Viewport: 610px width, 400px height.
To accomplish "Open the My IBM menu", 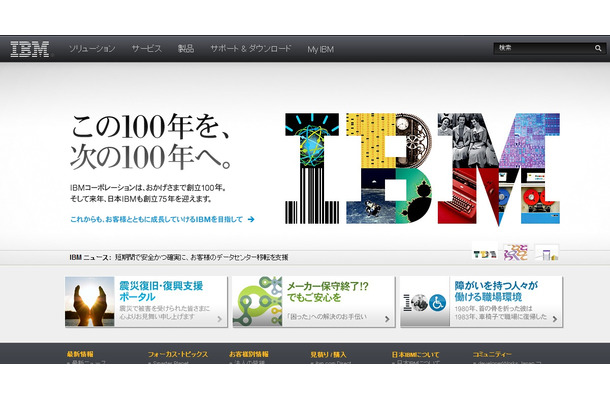I will coord(321,49).
